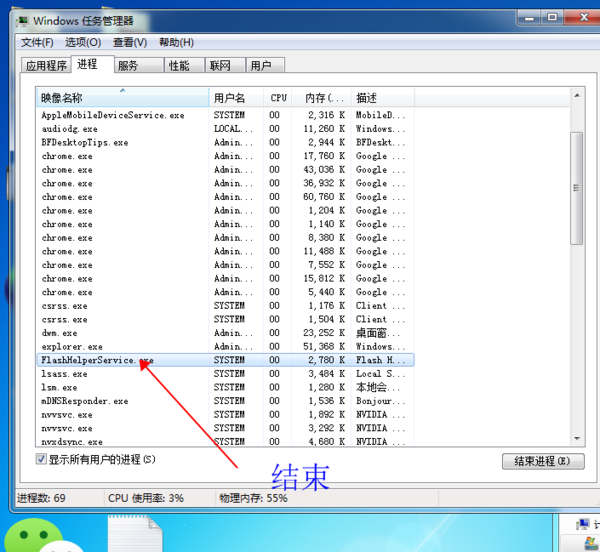Click the 结束进程 button
The width and height of the screenshot is (600, 552).
point(543,461)
